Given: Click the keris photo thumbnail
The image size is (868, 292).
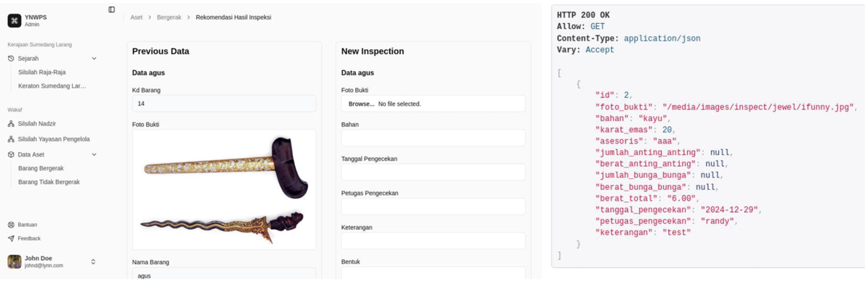Looking at the screenshot, I should tap(224, 190).
